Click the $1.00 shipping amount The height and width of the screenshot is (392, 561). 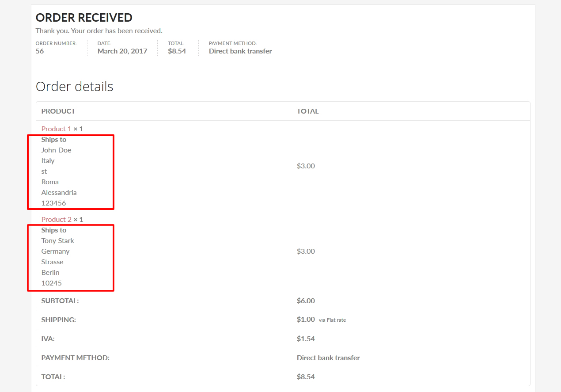tap(306, 319)
